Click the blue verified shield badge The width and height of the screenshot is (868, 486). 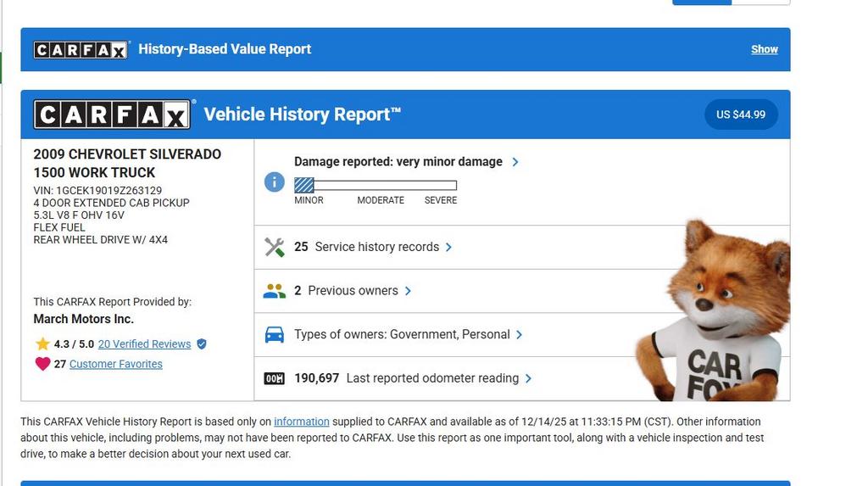tap(201, 344)
